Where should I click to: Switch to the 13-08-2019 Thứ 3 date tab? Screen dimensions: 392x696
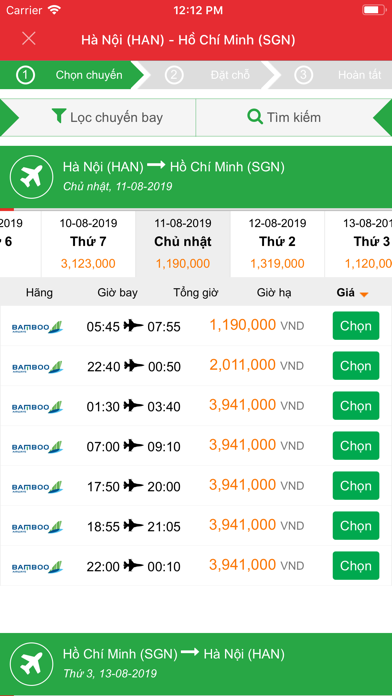coord(359,244)
